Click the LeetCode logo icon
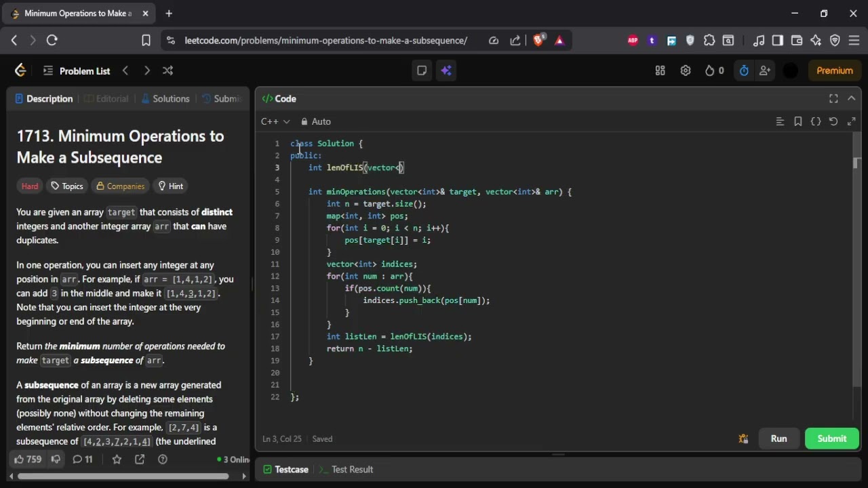 (20, 70)
